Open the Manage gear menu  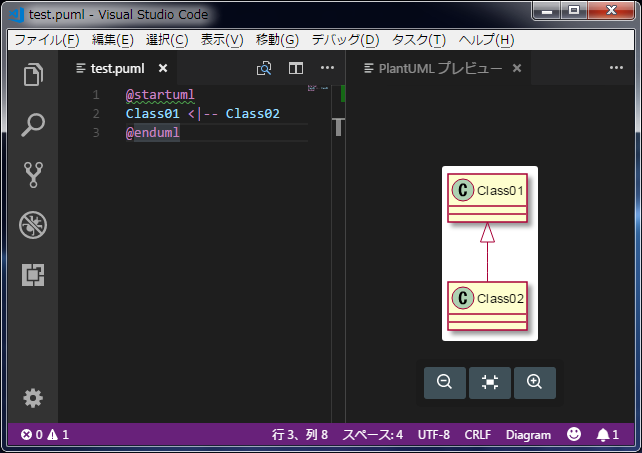(x=33, y=398)
